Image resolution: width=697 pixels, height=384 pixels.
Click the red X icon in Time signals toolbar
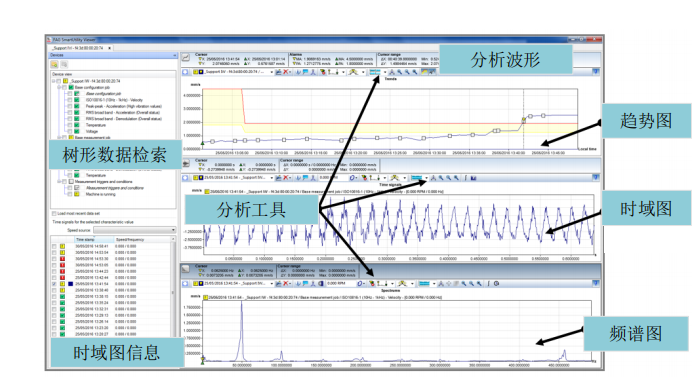pyautogui.click(x=287, y=178)
